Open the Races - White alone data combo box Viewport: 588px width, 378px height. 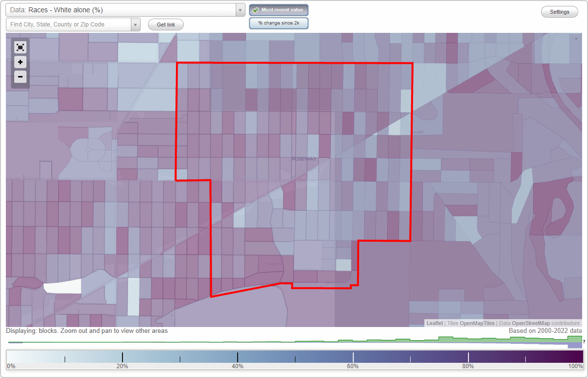(x=125, y=10)
